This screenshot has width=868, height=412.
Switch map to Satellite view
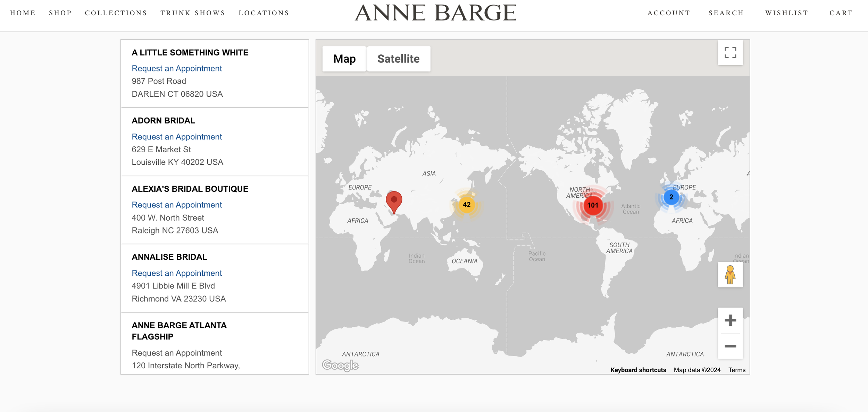click(398, 59)
